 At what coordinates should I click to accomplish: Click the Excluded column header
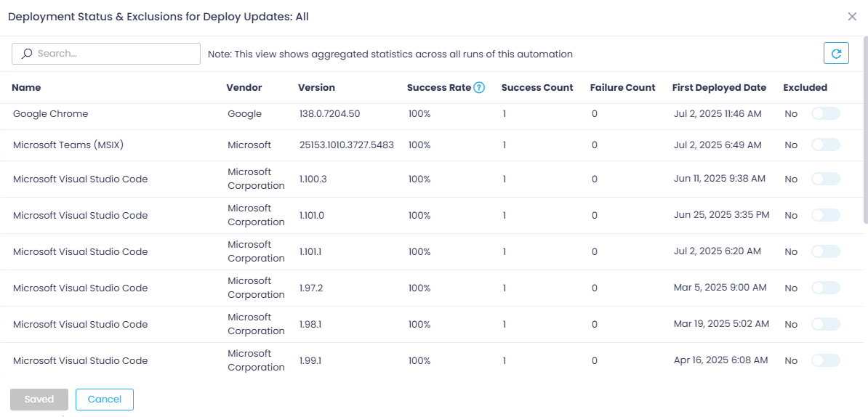tap(805, 87)
